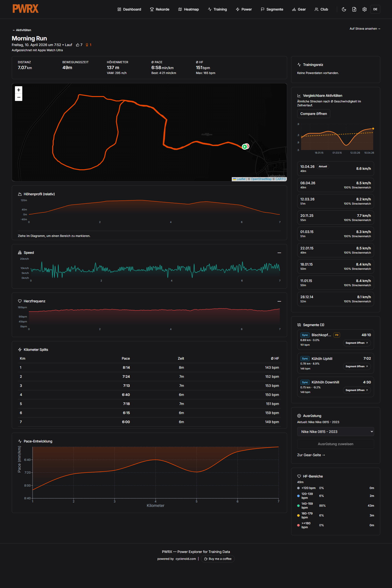Click Compare öffnen button

313,114
